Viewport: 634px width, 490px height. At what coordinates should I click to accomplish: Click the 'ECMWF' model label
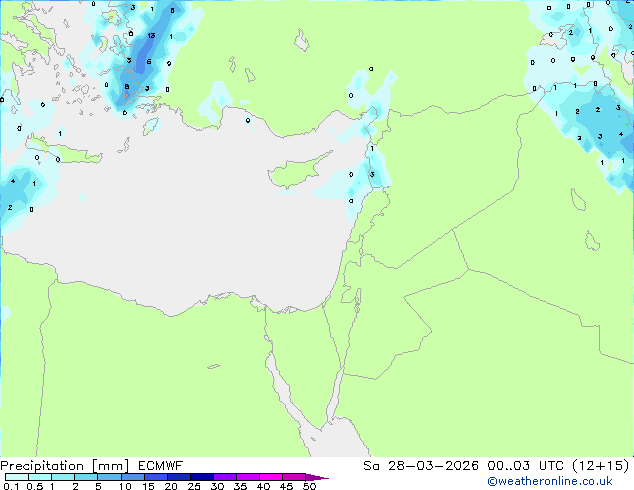pos(161,466)
